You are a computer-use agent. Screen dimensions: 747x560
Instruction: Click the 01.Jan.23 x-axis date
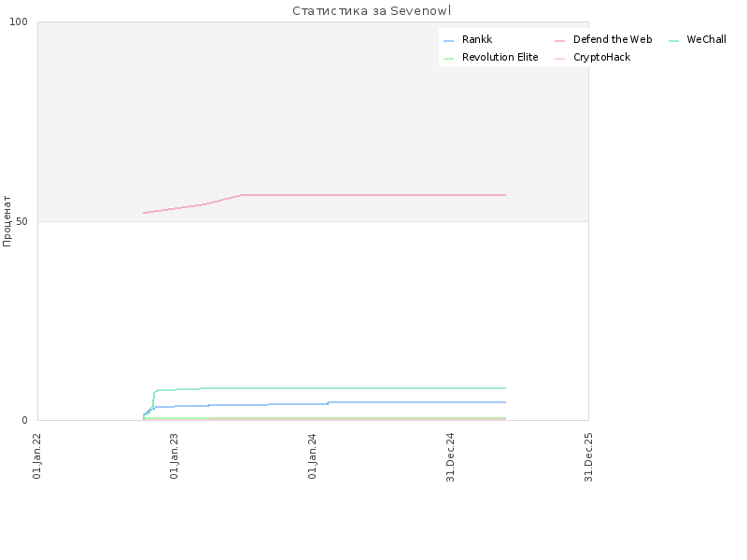pyautogui.click(x=174, y=455)
